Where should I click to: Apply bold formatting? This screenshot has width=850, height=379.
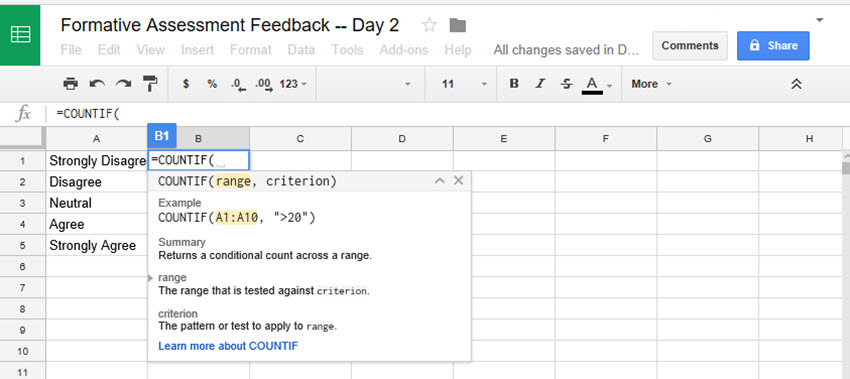coord(514,83)
